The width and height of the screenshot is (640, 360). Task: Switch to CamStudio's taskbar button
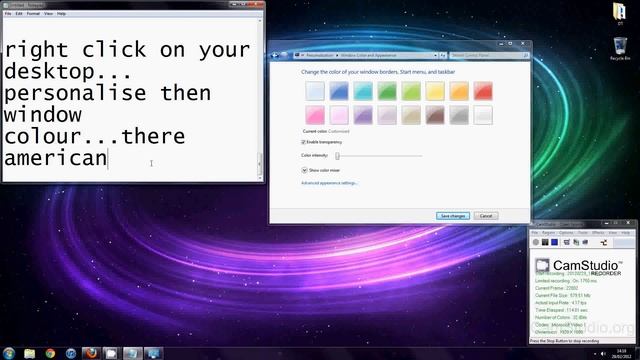coord(111,353)
